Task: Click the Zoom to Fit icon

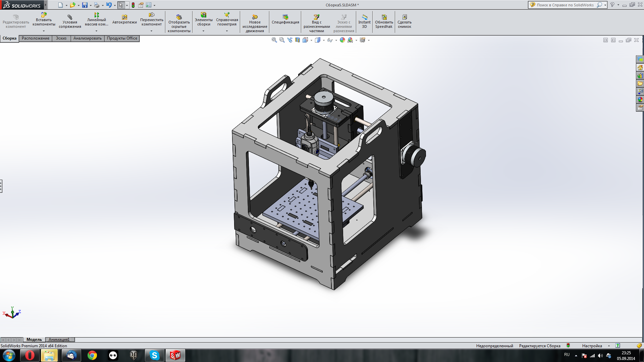Action: [274, 40]
